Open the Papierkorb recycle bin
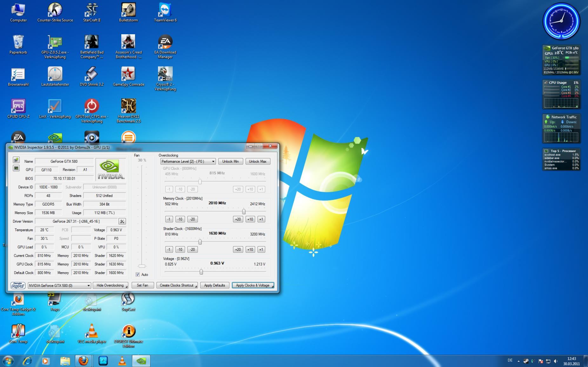 (x=18, y=45)
